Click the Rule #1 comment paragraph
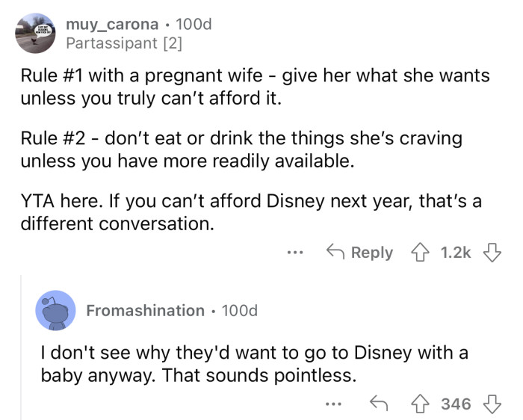Viewport: 523px width, 420px height. coord(254,87)
